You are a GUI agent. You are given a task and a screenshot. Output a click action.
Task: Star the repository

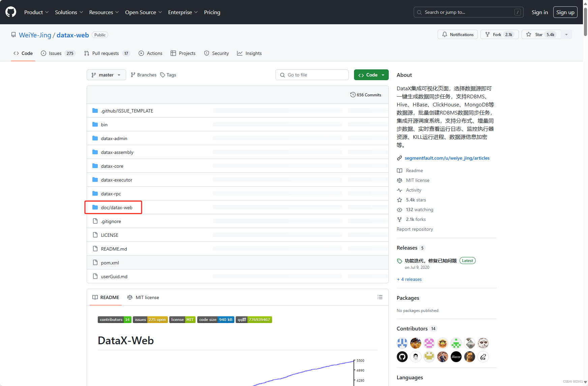coord(541,34)
